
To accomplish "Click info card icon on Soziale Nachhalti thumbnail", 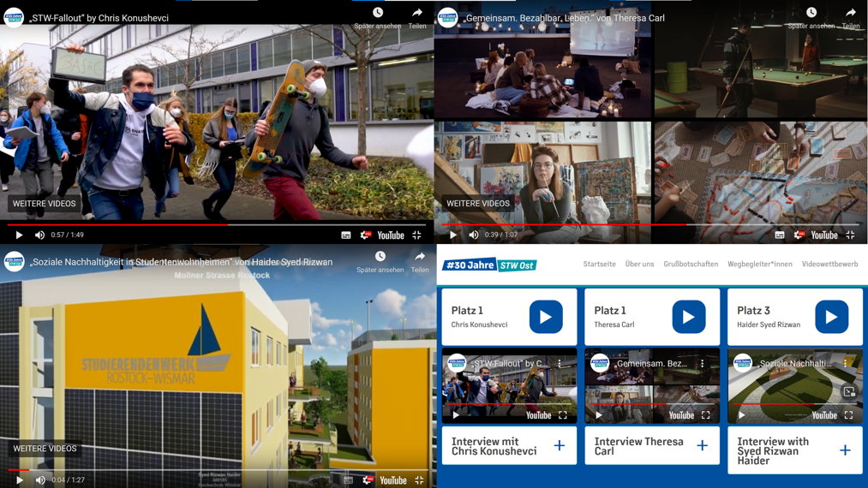I will click(x=849, y=392).
